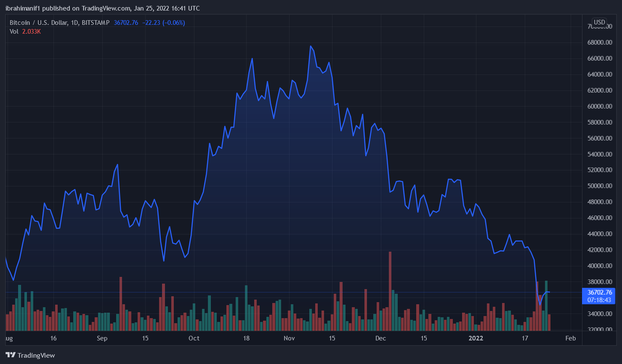Image resolution: width=622 pixels, height=364 pixels.
Task: Click the Nov label on the time axis
Action: click(289, 338)
